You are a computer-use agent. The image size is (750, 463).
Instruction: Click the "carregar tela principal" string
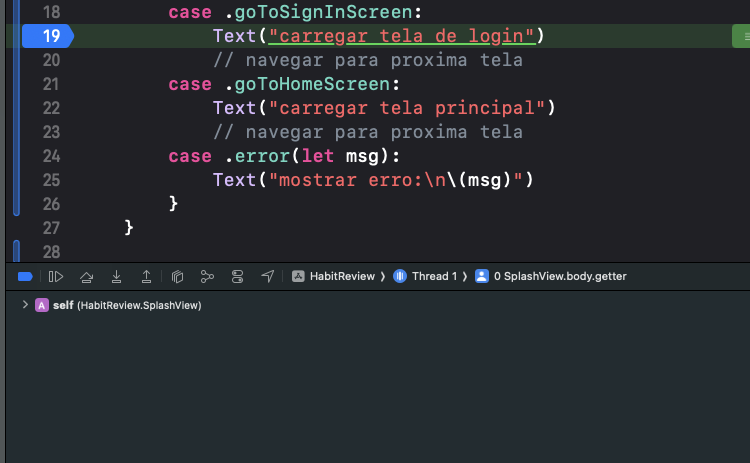[x=407, y=108]
